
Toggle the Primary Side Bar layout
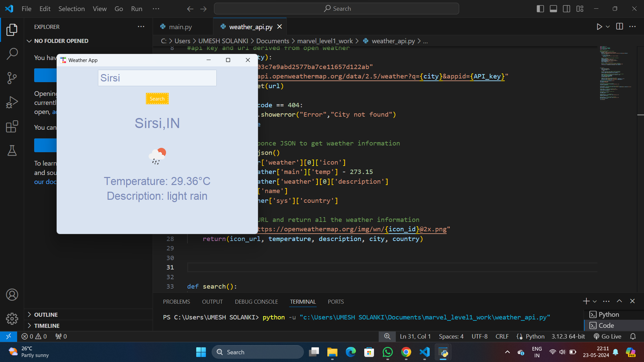[x=540, y=9]
